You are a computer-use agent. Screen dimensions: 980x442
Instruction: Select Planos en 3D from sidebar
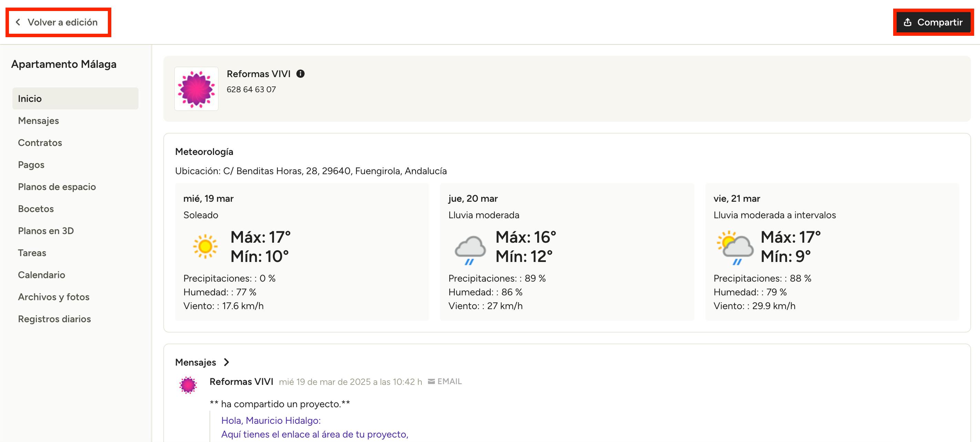pyautogui.click(x=45, y=231)
